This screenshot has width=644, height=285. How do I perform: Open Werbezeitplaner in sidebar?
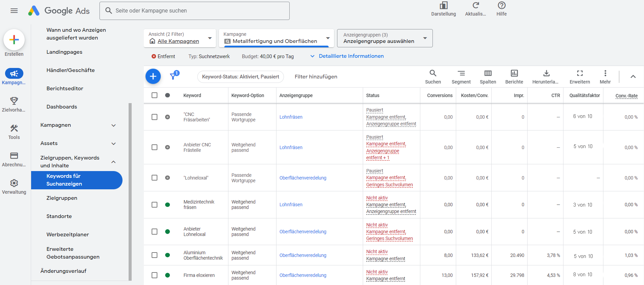68,235
